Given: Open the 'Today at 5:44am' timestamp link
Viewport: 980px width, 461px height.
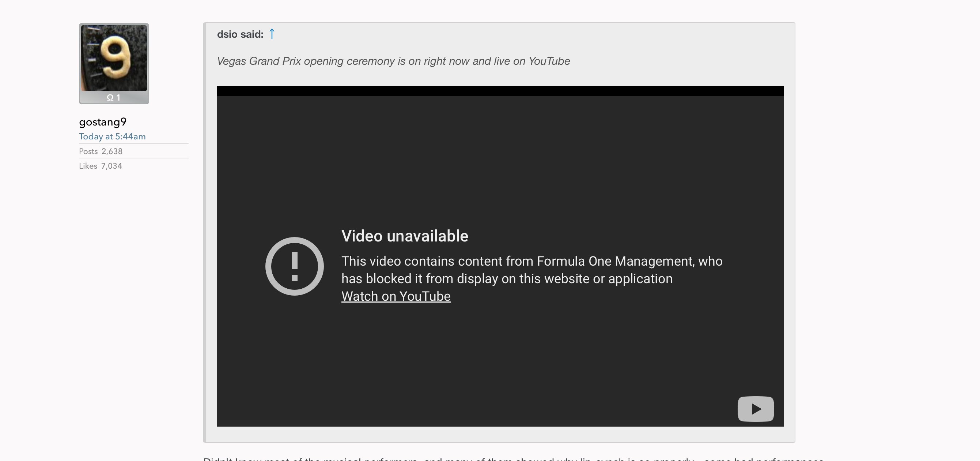Looking at the screenshot, I should (112, 137).
